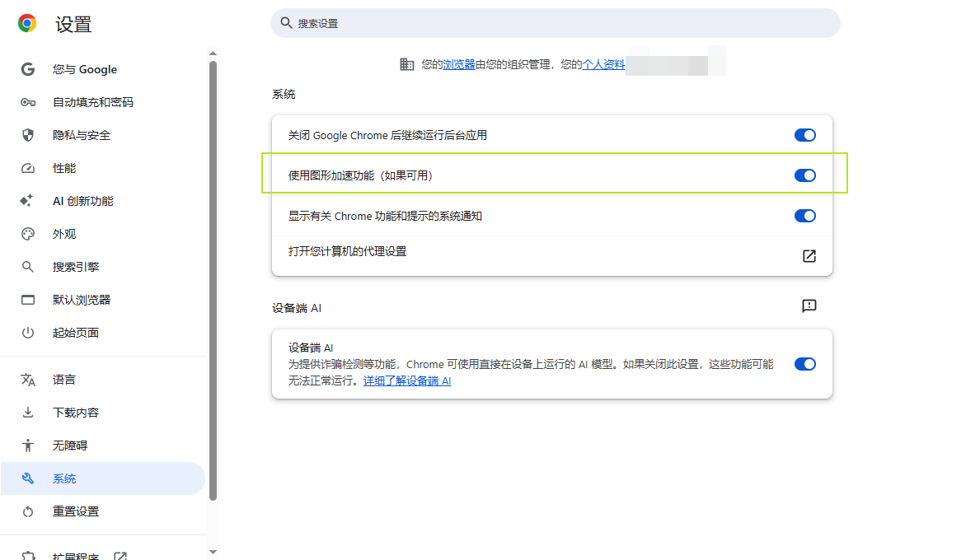Click the 浏览器 managed link
The height and width of the screenshot is (560, 980).
[x=459, y=64]
